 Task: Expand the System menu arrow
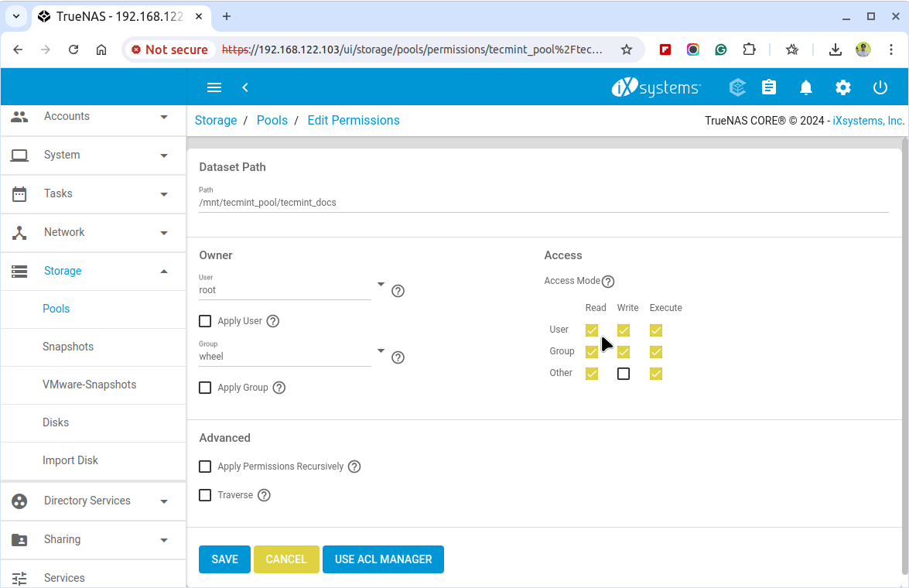tap(164, 156)
